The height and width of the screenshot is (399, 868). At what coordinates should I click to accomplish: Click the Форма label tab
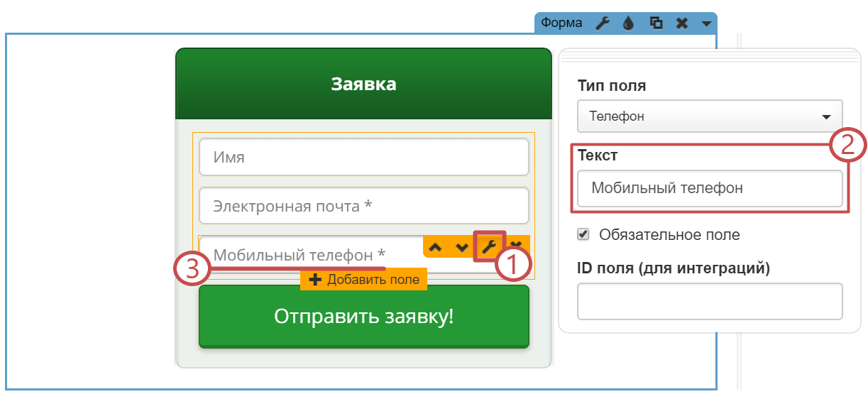(561, 23)
